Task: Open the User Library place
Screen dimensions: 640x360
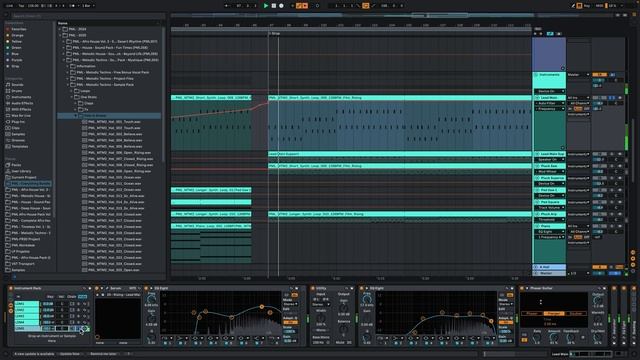Action: pos(21,171)
